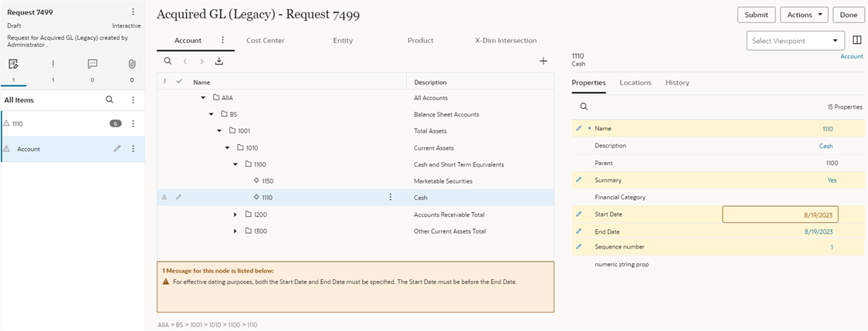
Task: Open the request comments tab
Action: (x=93, y=64)
